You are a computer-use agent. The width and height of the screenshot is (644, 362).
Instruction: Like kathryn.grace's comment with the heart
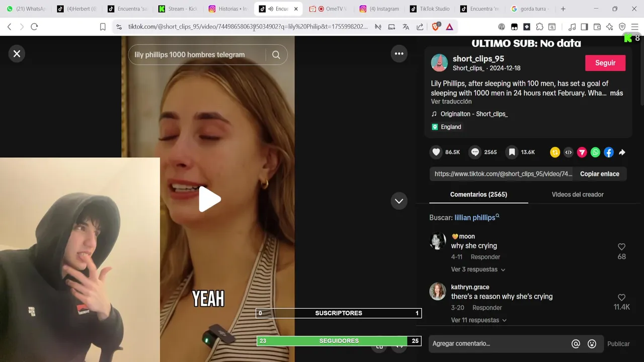coord(621,298)
